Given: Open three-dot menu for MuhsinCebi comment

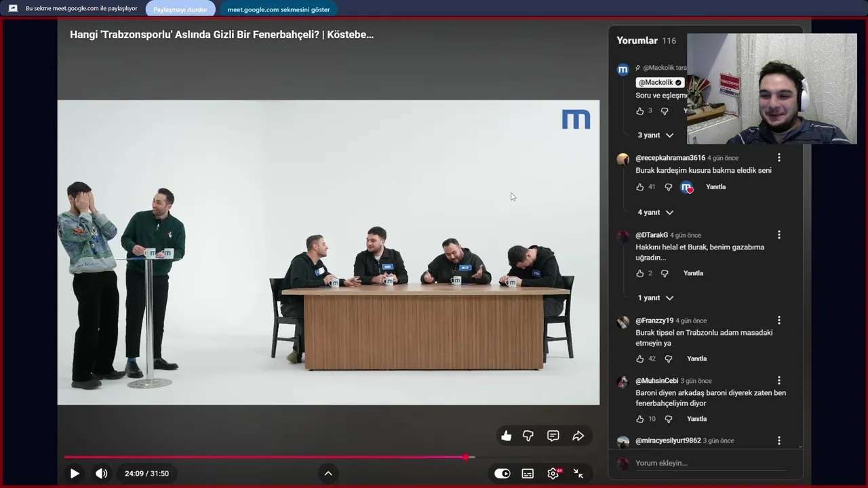Looking at the screenshot, I should (x=778, y=380).
